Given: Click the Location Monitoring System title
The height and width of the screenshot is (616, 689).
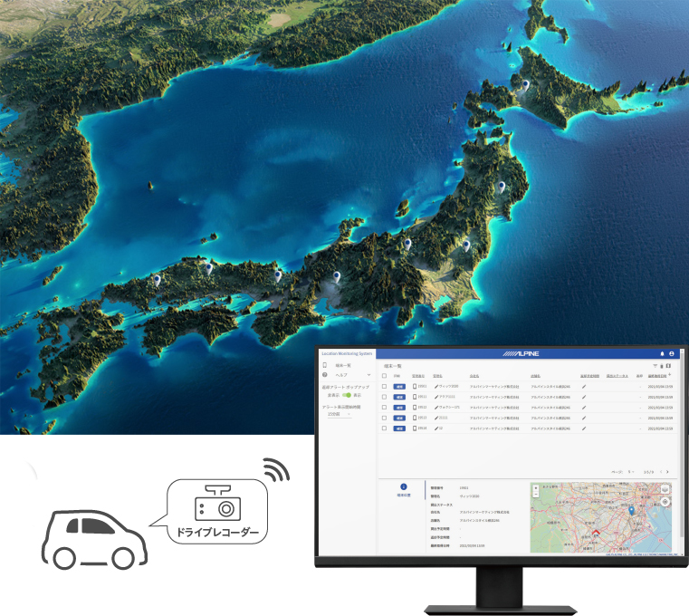Looking at the screenshot, I should [347, 353].
